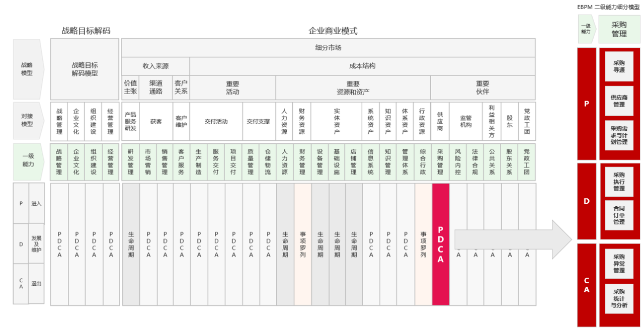
Task: Click the 渠道通路 cell
Action: coord(156,88)
